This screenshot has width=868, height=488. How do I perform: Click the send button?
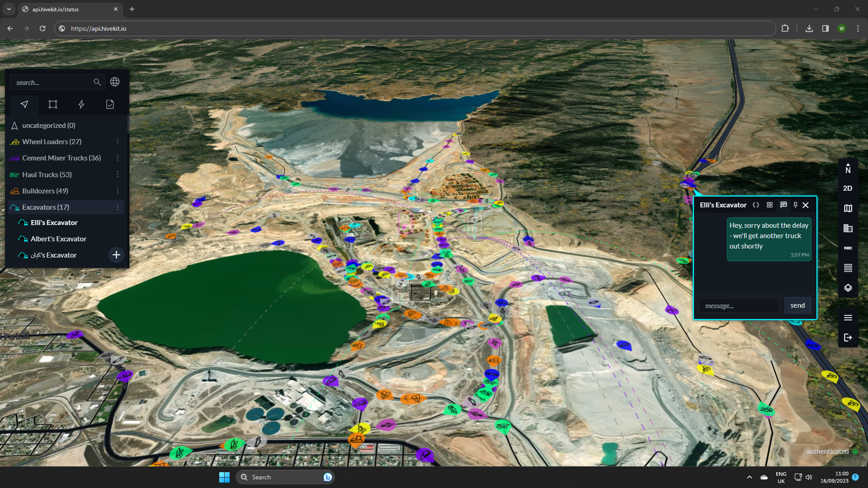(797, 305)
